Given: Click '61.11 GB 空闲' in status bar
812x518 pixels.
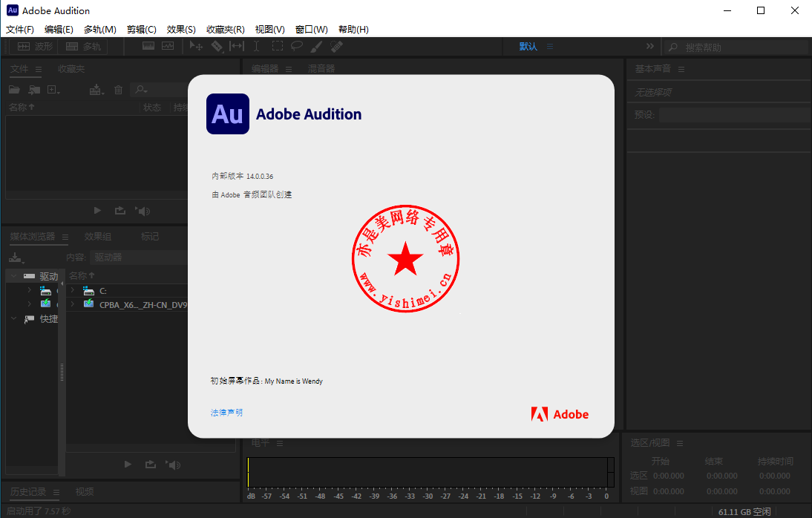Looking at the screenshot, I should [744, 512].
